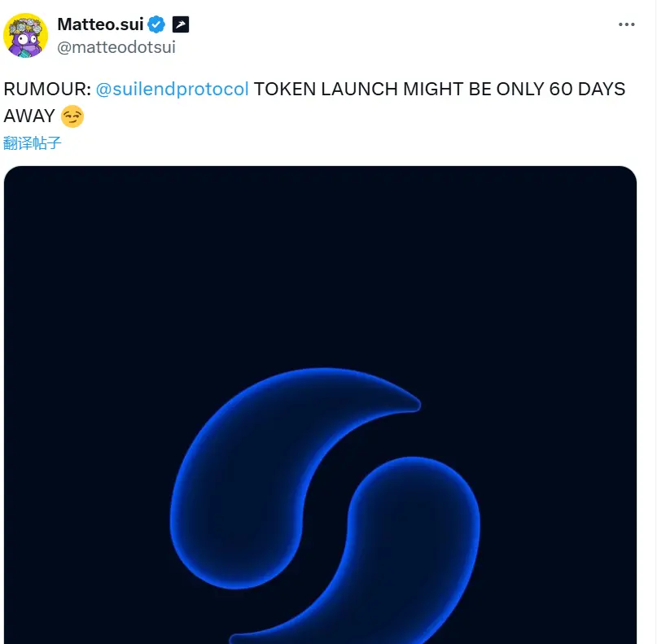This screenshot has width=657, height=644.
Task: Click the smirking face emoji
Action: [72, 116]
